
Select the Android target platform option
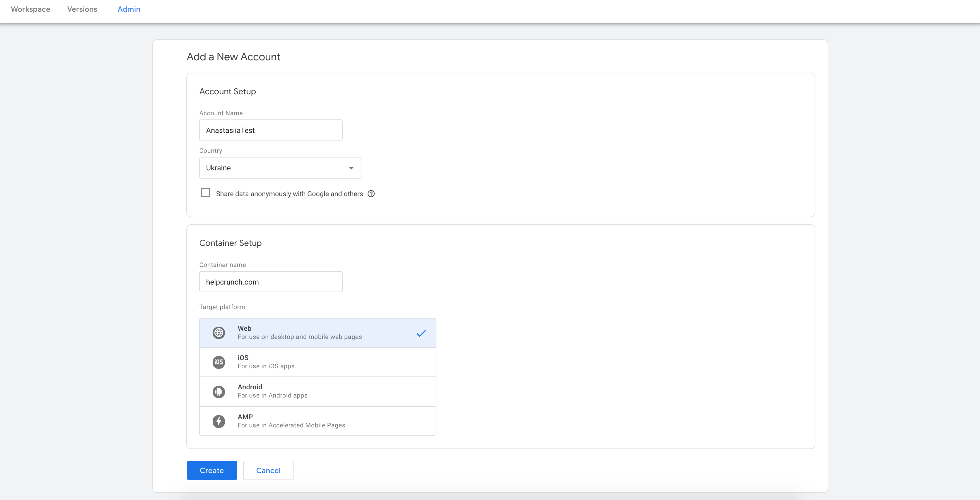pos(318,392)
